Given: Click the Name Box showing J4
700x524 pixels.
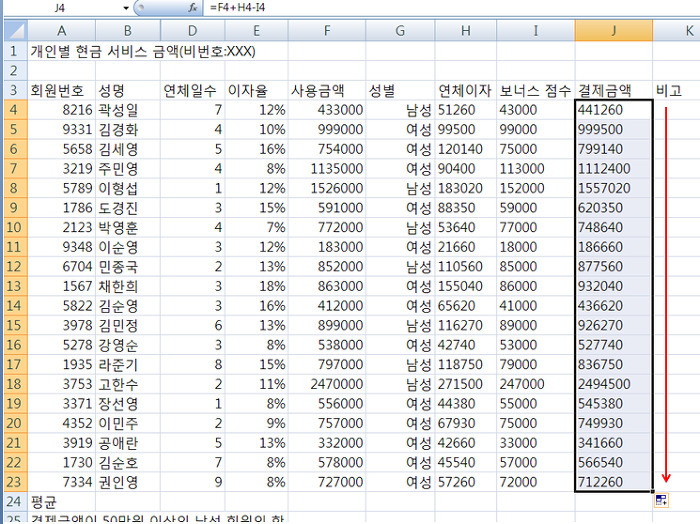Looking at the screenshot, I should 62,8.
